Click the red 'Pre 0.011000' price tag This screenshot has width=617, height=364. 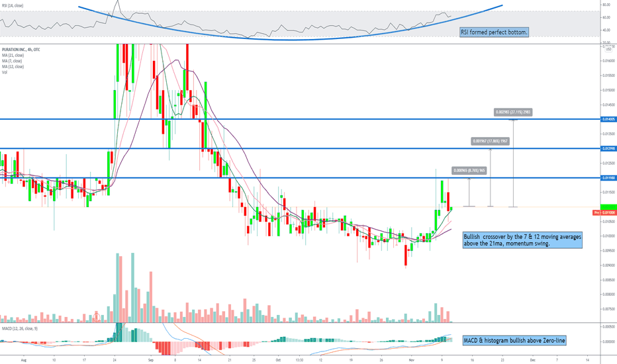(604, 212)
